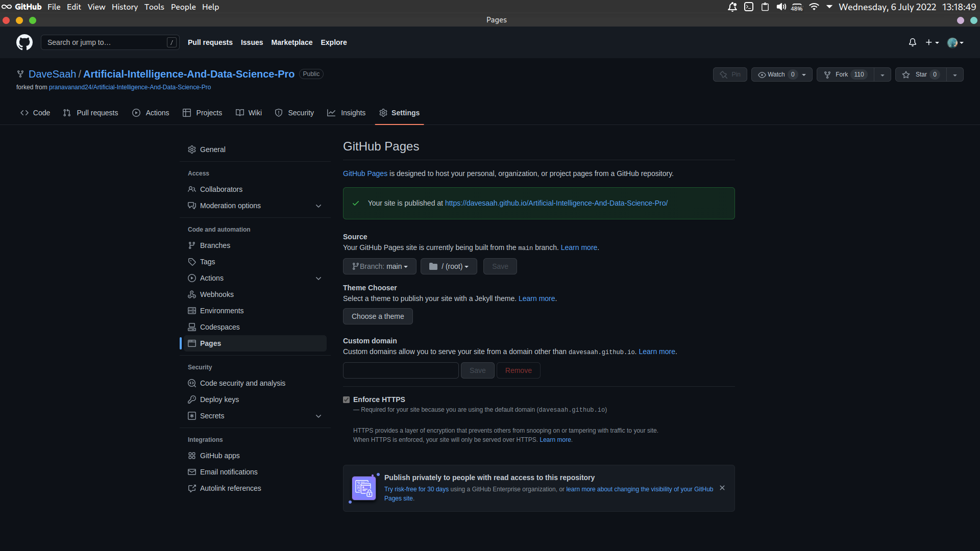
Task: Click the Wi-Fi status icon
Action: click(814, 7)
